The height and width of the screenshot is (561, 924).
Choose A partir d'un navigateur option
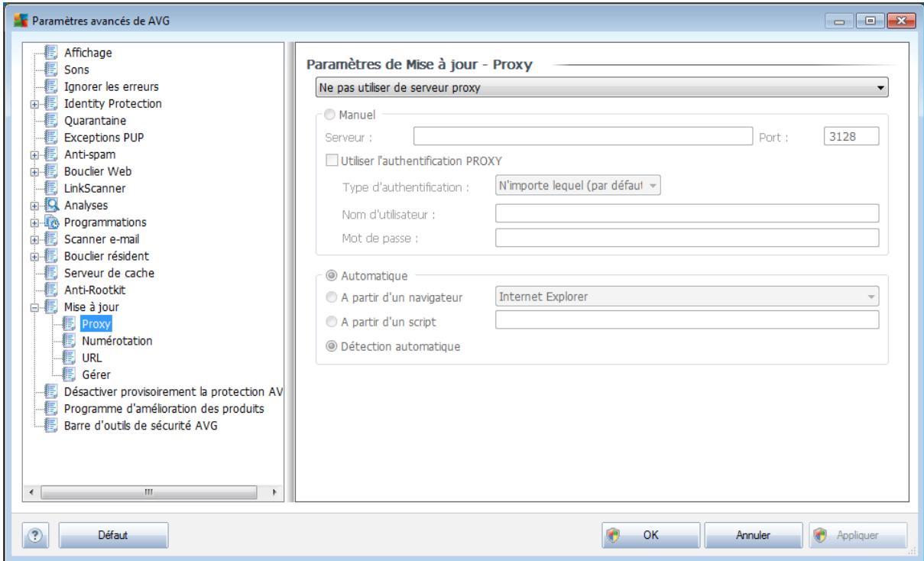point(331,297)
